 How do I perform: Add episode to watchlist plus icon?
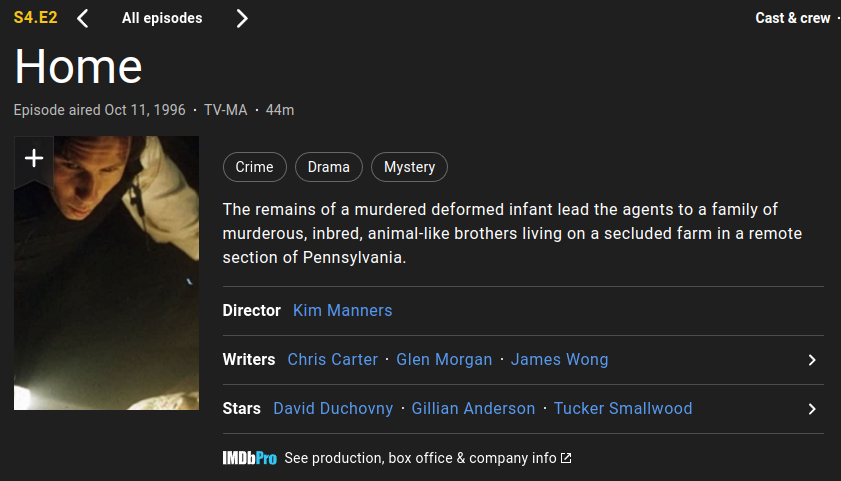(34, 158)
